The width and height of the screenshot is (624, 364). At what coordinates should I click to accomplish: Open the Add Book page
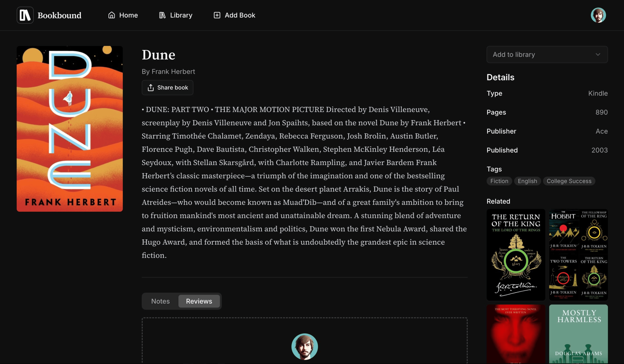tap(234, 15)
